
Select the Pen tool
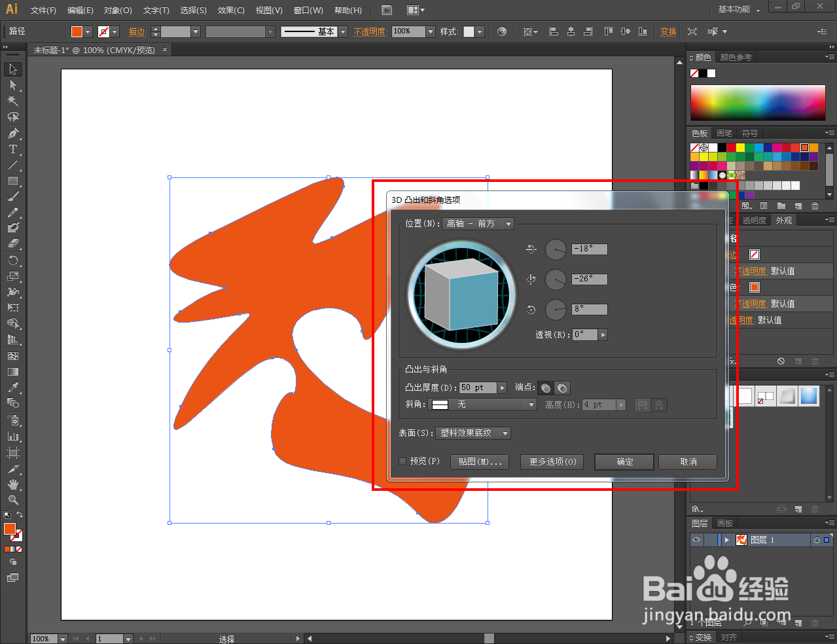click(13, 134)
